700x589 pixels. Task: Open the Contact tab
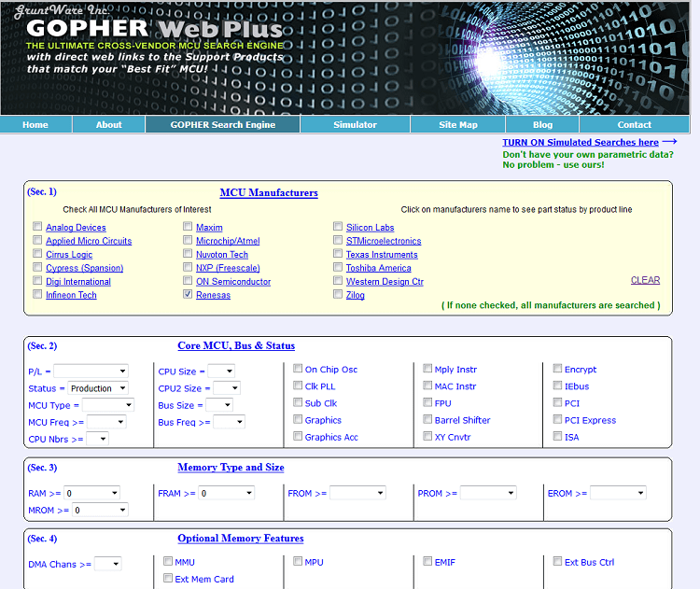coord(634,124)
